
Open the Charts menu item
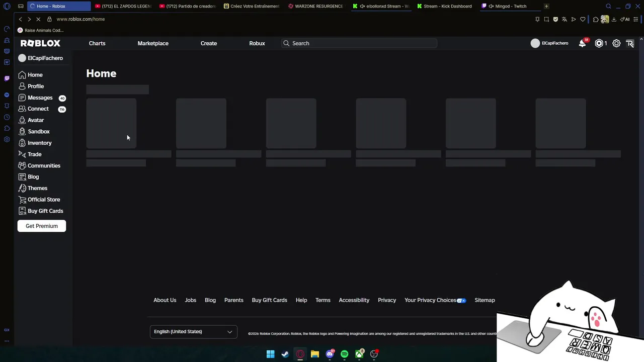(97, 43)
